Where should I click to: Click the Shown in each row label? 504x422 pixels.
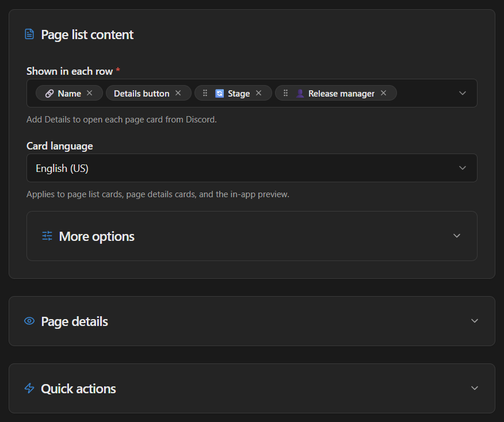click(70, 71)
